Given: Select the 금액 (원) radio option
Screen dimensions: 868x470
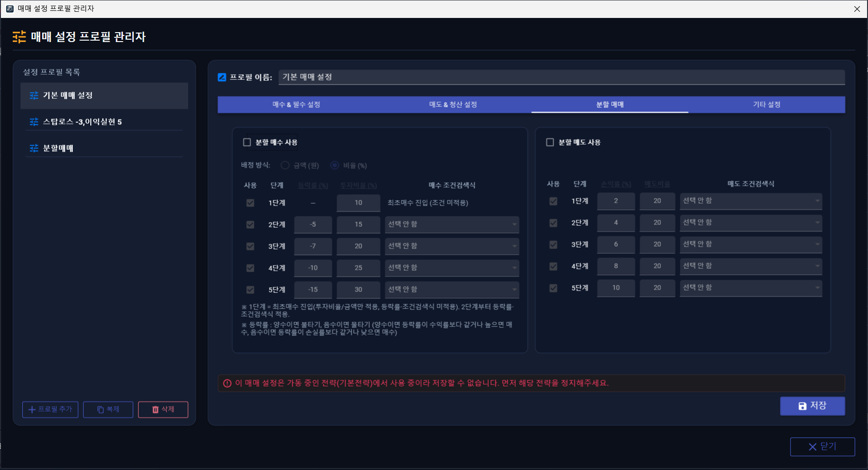Looking at the screenshot, I should (285, 165).
